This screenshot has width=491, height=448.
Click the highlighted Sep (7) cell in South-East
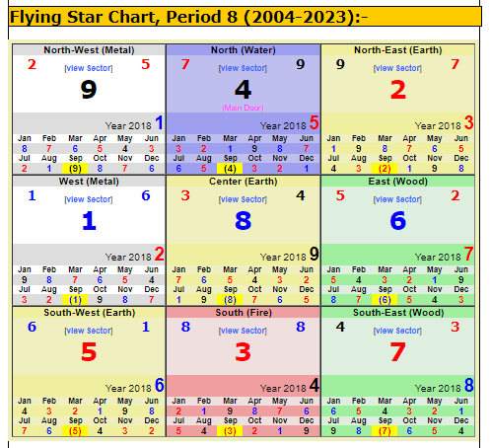click(x=385, y=431)
